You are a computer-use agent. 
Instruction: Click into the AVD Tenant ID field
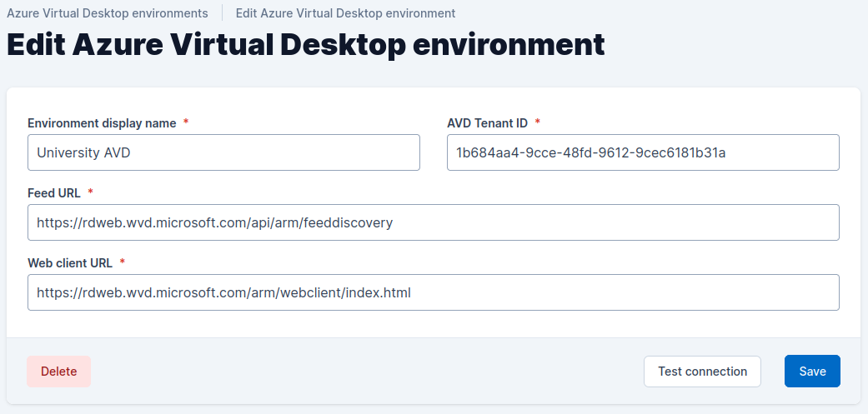point(643,152)
